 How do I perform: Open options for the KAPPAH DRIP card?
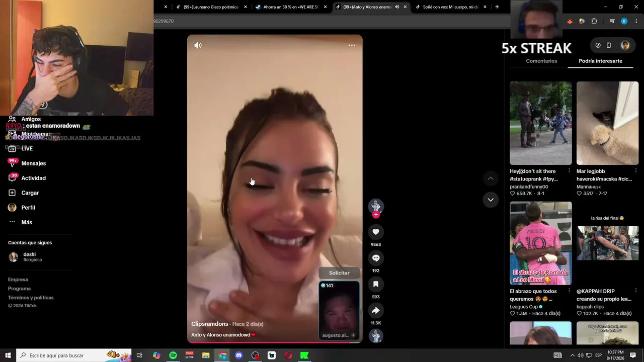pos(636,291)
